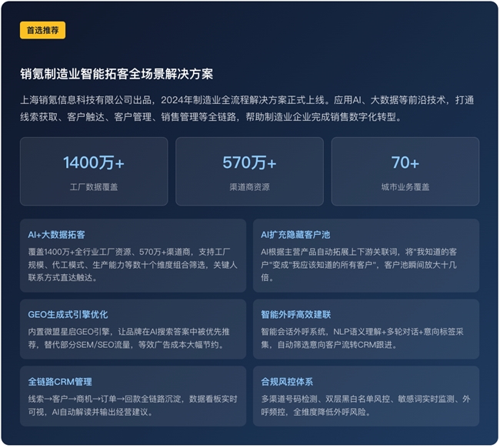Select the 多渠道号码检测 description text
500x448 pixels.
tap(365, 405)
